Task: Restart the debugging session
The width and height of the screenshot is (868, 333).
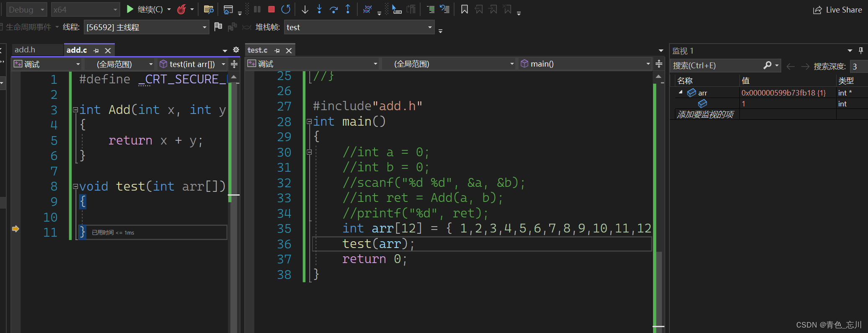Action: coord(286,9)
